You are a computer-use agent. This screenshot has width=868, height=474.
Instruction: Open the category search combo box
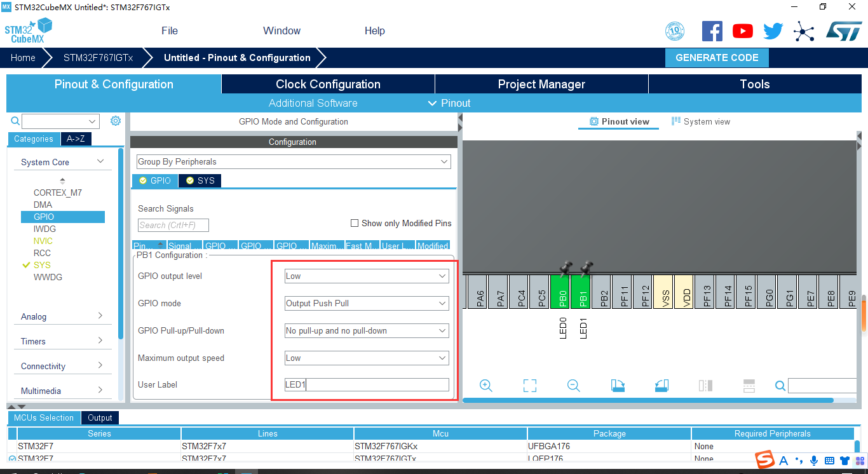[x=61, y=121]
